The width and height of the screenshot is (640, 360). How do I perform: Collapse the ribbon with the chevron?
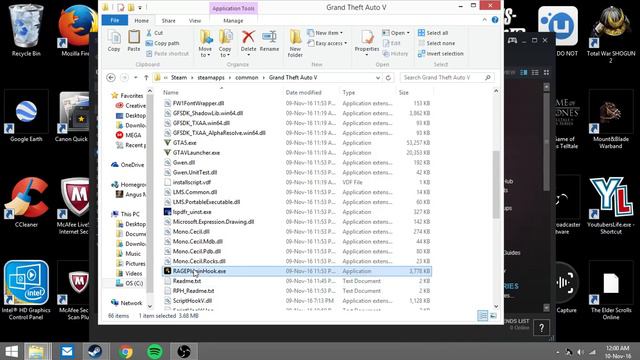[484, 20]
